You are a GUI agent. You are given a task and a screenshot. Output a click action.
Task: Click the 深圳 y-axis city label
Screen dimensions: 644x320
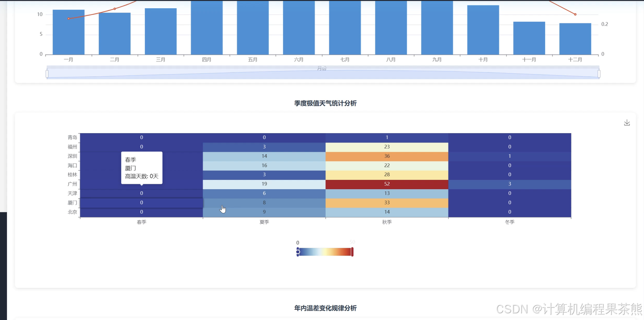click(x=72, y=156)
